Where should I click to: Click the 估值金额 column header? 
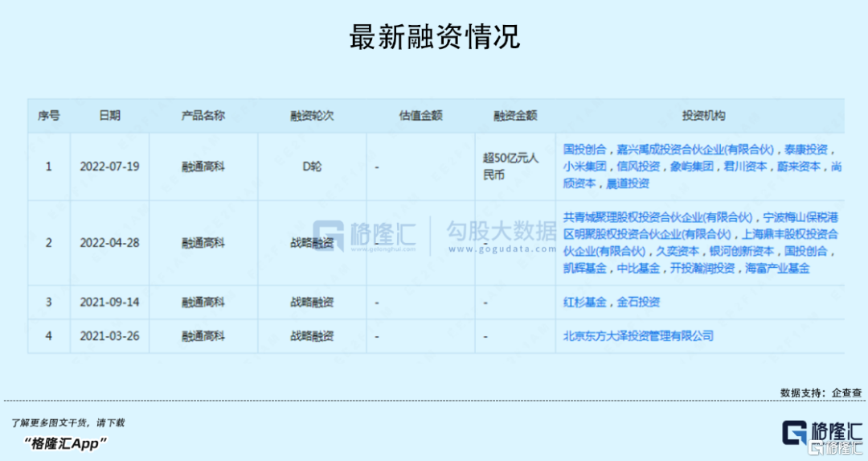(420, 115)
